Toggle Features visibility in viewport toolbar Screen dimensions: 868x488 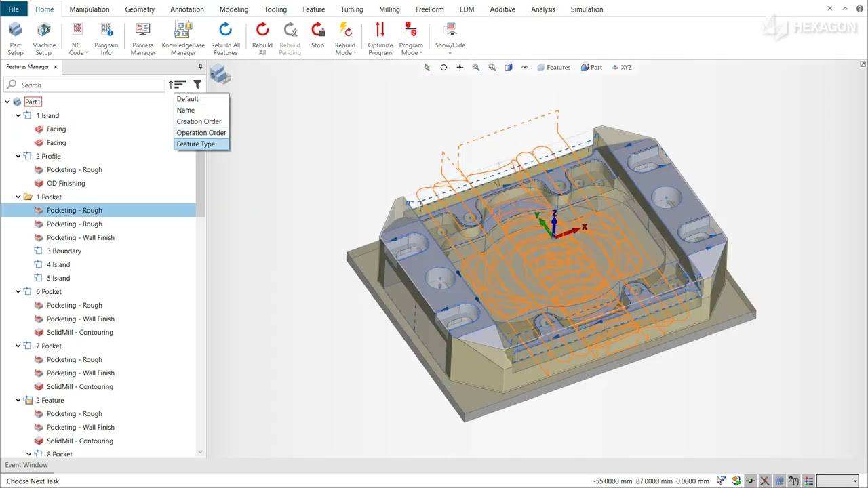click(x=553, y=68)
